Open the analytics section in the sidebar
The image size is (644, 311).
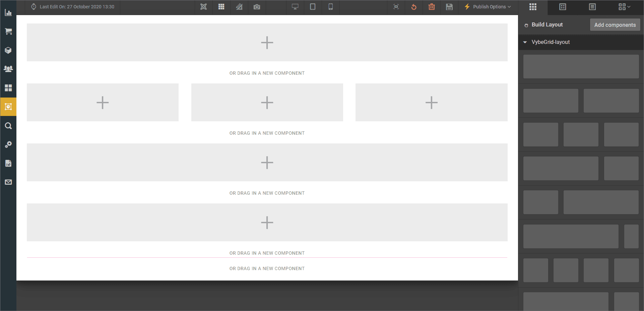(x=8, y=13)
